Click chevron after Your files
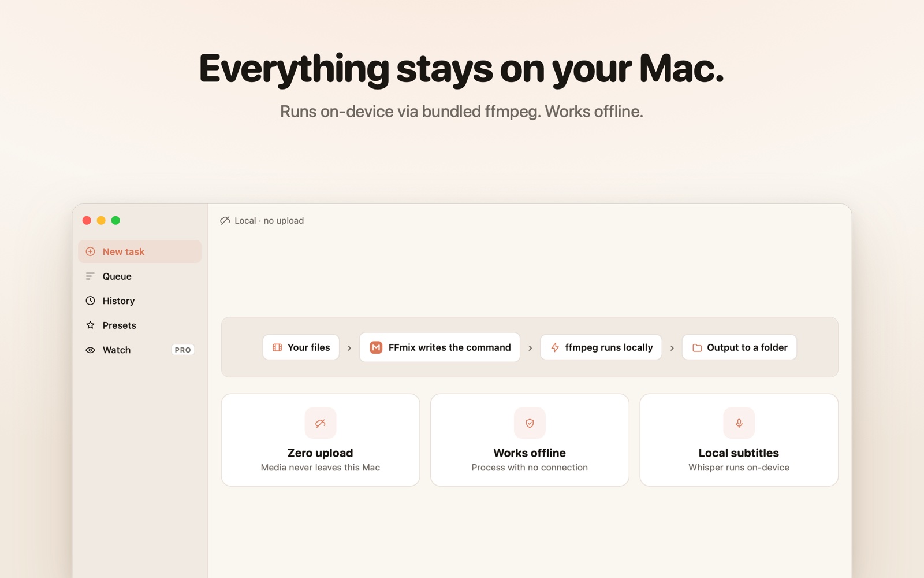This screenshot has width=924, height=578. 349,348
